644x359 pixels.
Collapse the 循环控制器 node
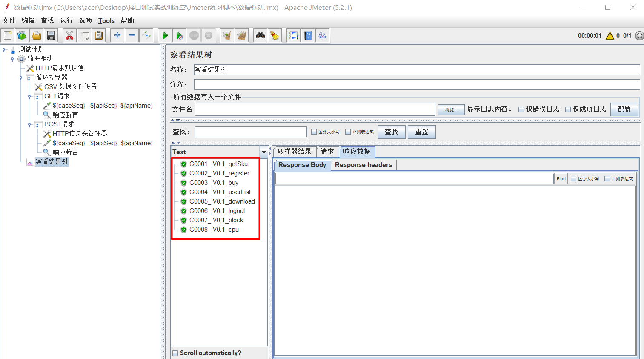coord(21,78)
